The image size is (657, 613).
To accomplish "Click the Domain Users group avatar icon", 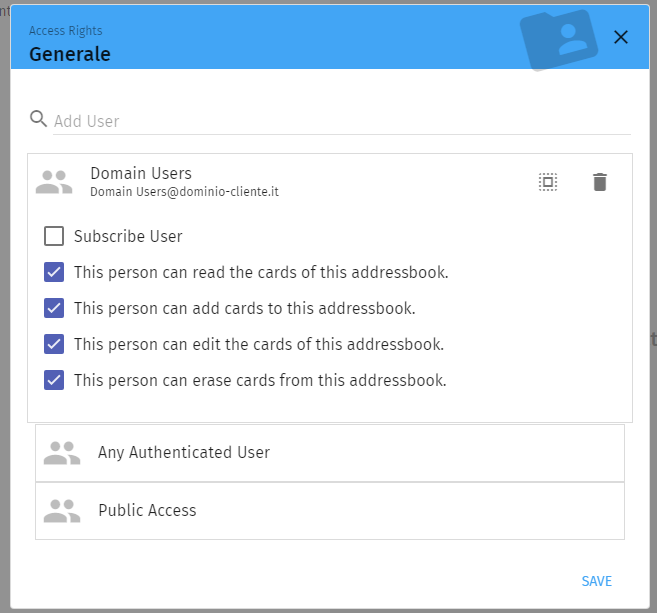I will click(54, 182).
